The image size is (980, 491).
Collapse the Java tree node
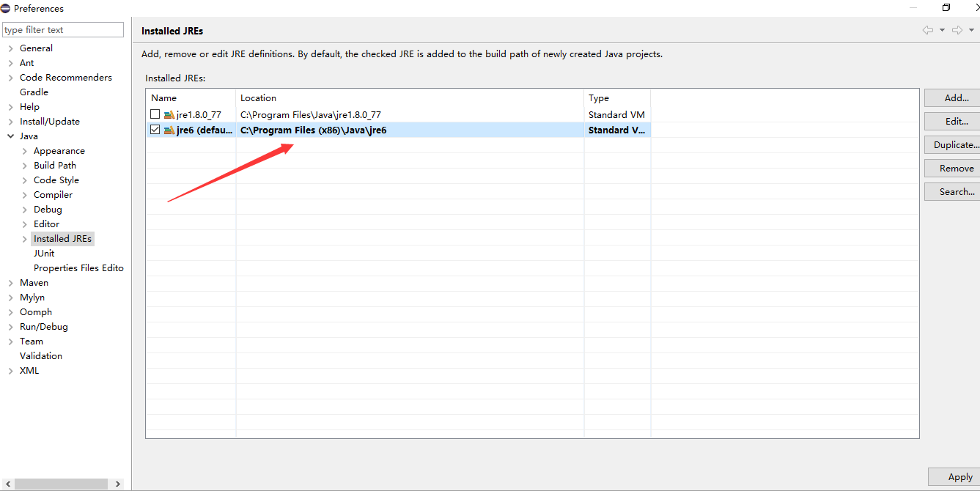click(10, 136)
